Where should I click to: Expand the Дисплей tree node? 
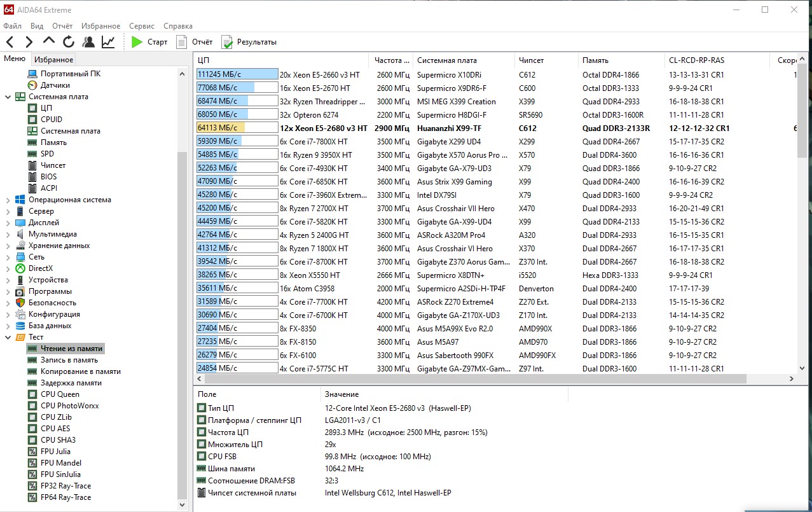8,223
